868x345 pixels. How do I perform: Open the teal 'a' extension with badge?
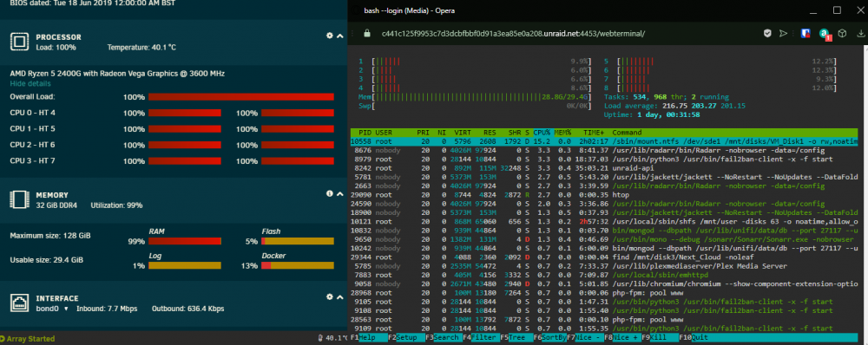point(825,35)
